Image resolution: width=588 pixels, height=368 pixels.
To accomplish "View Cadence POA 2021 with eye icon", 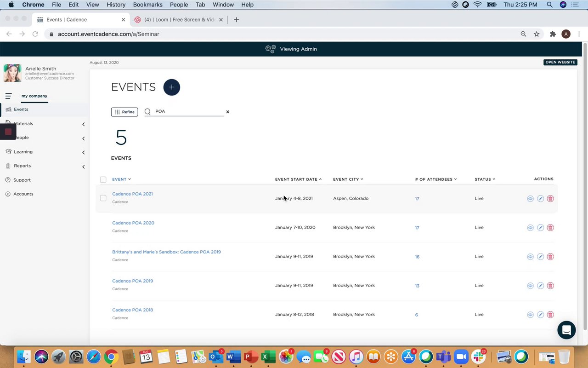I will coord(530,199).
